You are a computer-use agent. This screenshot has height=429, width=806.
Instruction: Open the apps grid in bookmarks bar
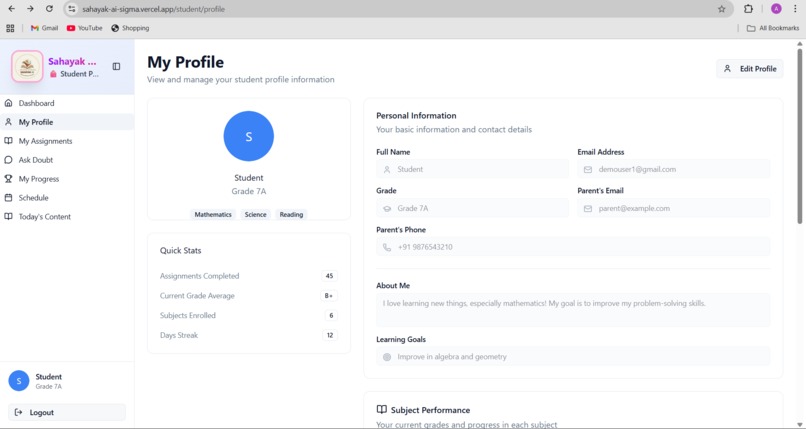click(10, 28)
